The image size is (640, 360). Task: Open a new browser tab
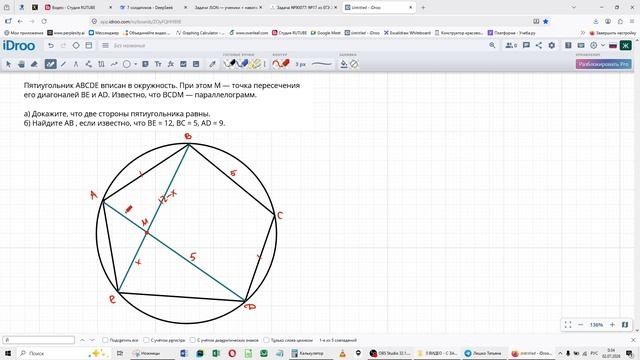[x=423, y=7]
